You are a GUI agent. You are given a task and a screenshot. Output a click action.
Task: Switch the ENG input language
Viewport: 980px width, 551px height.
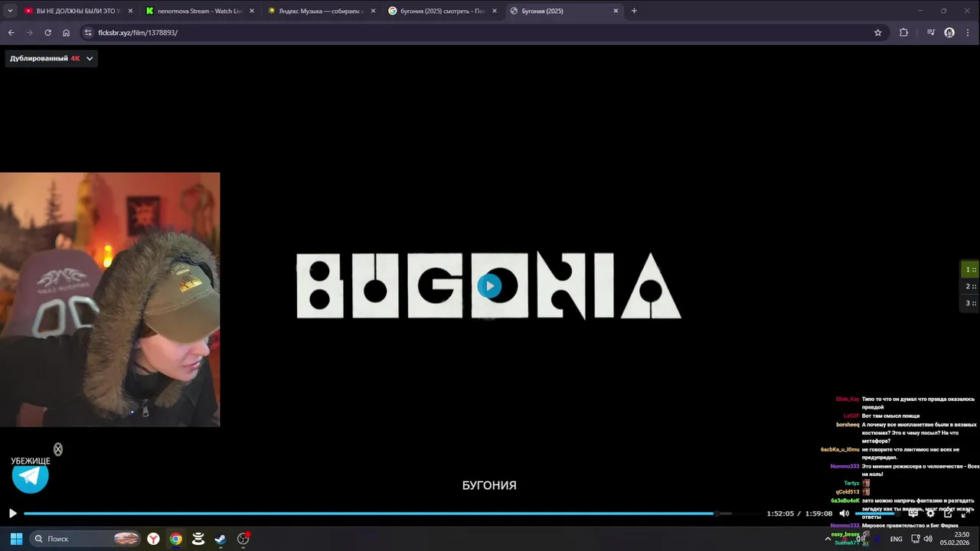click(896, 539)
